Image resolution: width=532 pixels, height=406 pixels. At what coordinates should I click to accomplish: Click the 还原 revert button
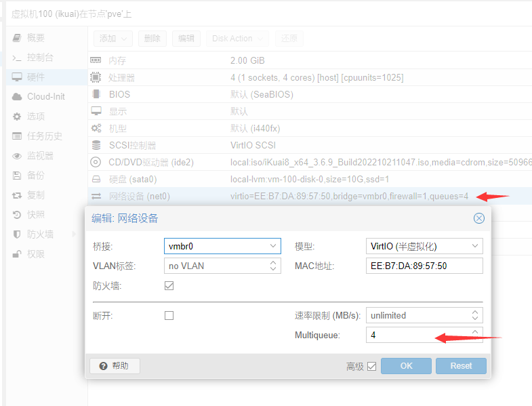coord(289,39)
